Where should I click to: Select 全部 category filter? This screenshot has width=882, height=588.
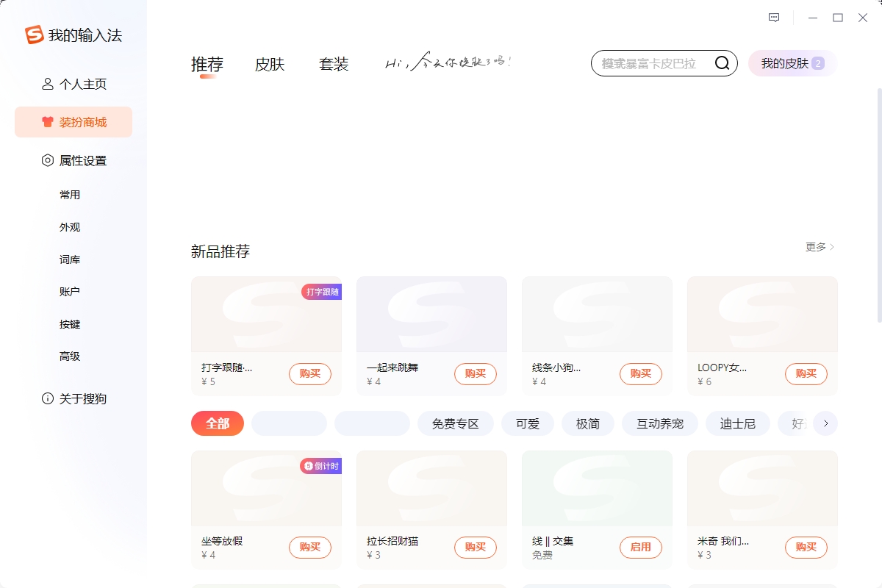(218, 423)
